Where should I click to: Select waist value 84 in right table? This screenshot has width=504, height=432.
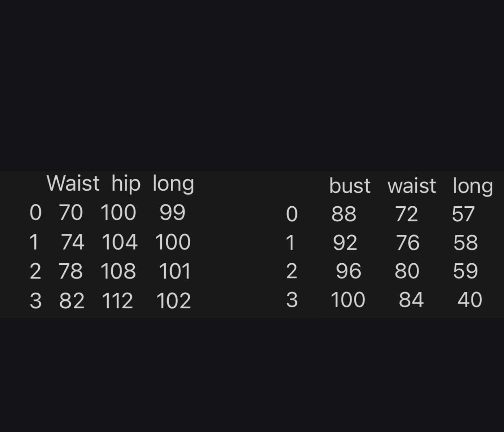(411, 300)
